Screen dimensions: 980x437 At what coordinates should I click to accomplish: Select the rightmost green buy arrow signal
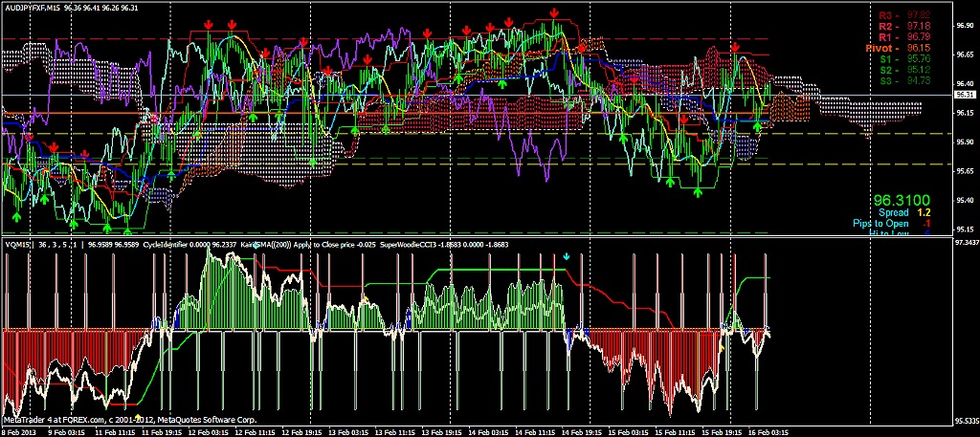758,126
